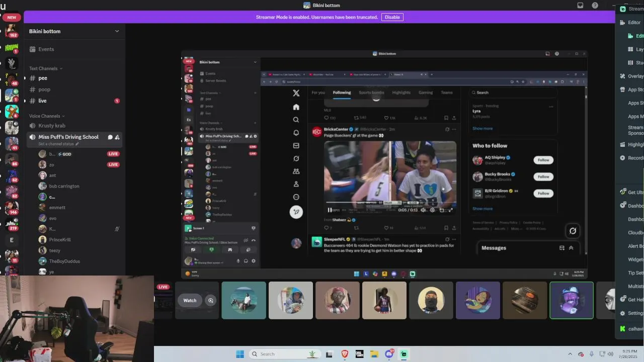Select the basketball player avatar participant tile
The height and width of the screenshot is (362, 644).
384,300
